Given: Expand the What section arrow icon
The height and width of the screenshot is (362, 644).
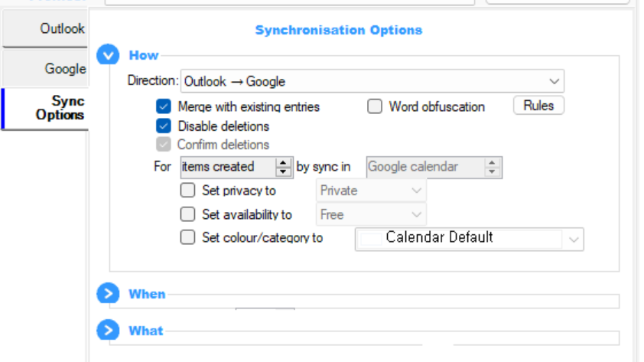Looking at the screenshot, I should [108, 331].
